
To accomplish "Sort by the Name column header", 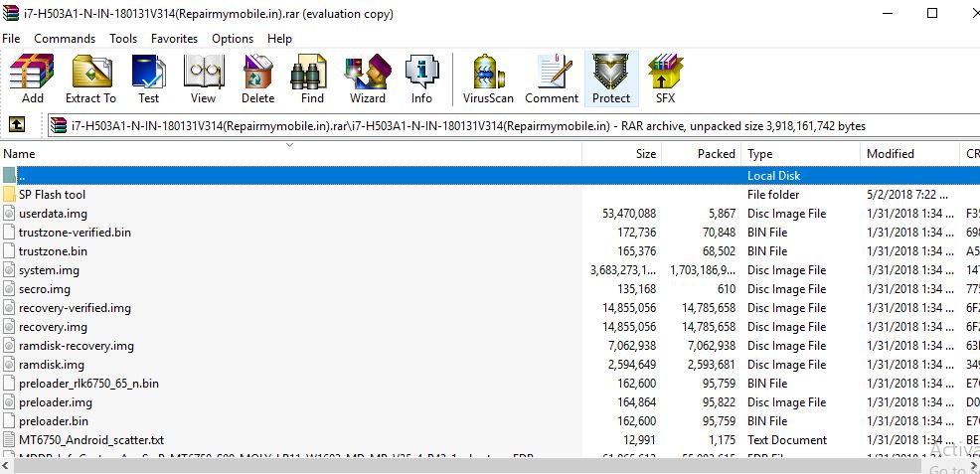I will click(292, 154).
